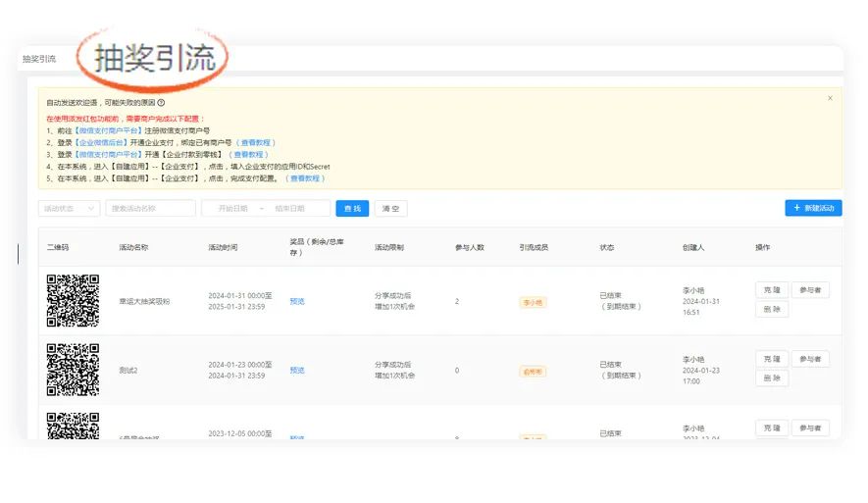Screen dimensions: 868x503
Task: Open 查看教程 link in step 5
Action: point(305,178)
